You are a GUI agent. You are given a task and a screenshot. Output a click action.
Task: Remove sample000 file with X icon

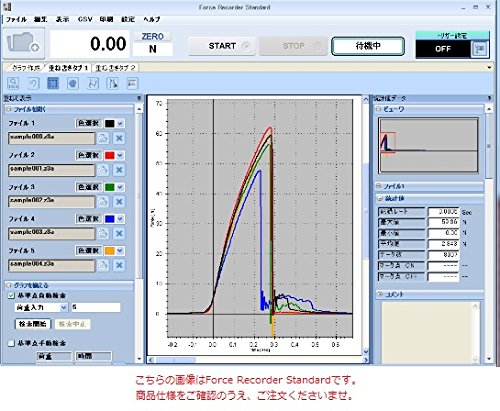[119, 138]
